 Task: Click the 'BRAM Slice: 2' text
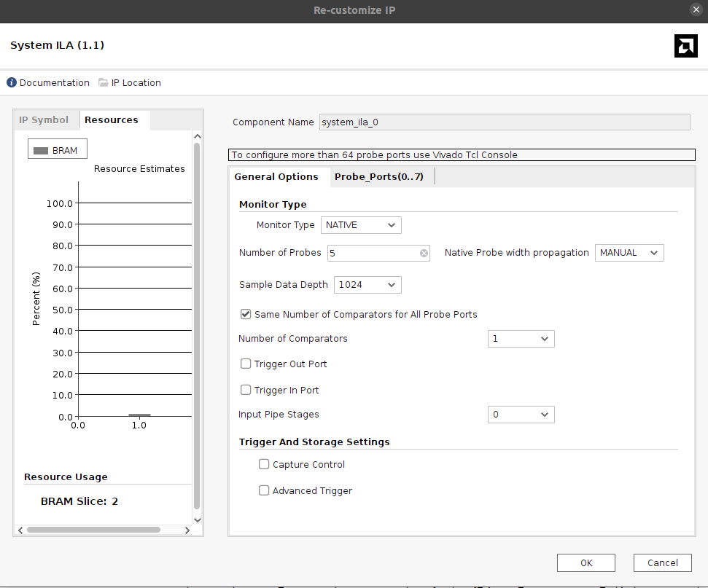[x=79, y=501]
